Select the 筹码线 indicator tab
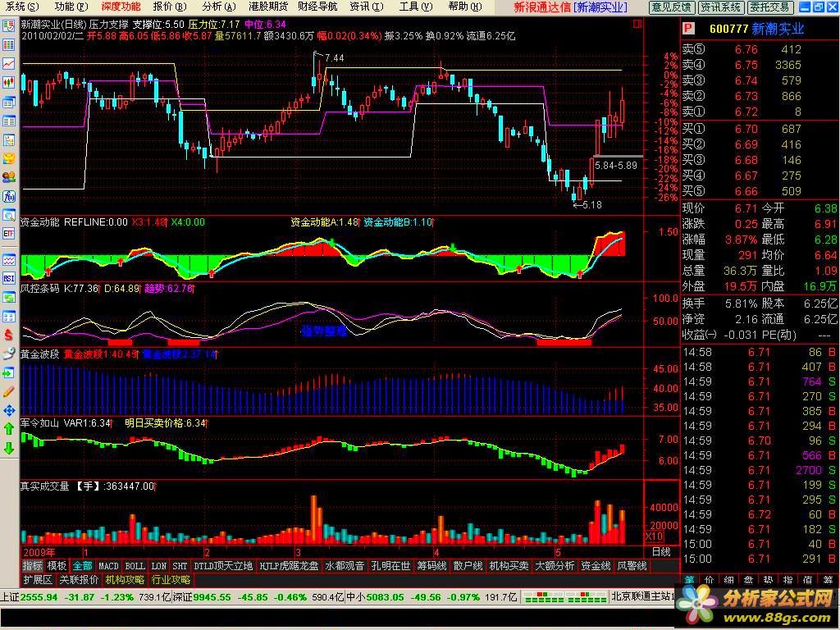This screenshot has width=840, height=630. 431,566
